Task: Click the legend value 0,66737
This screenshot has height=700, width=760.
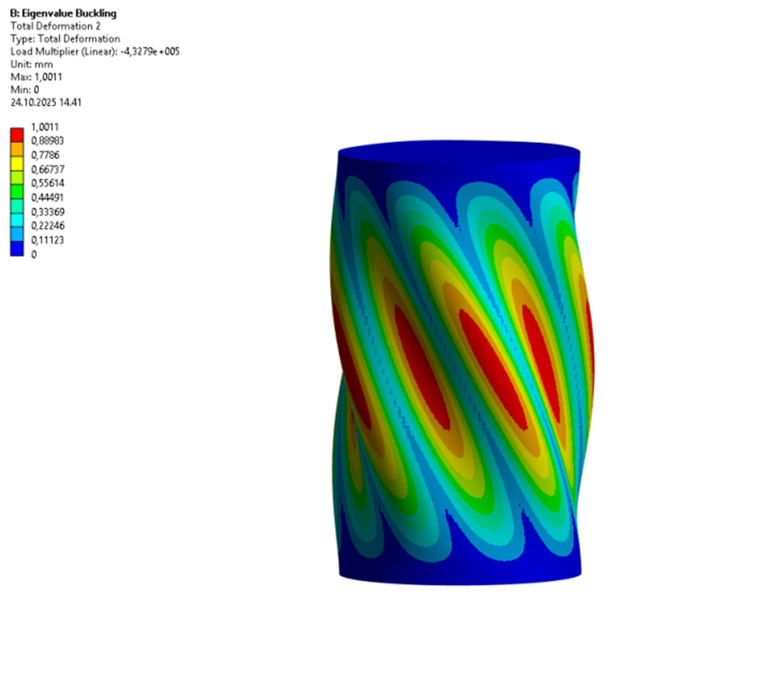Action: [48, 169]
